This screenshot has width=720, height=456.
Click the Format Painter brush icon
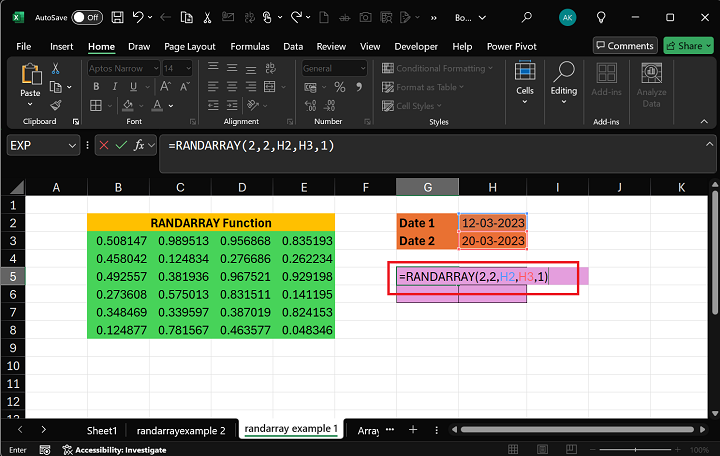click(56, 105)
